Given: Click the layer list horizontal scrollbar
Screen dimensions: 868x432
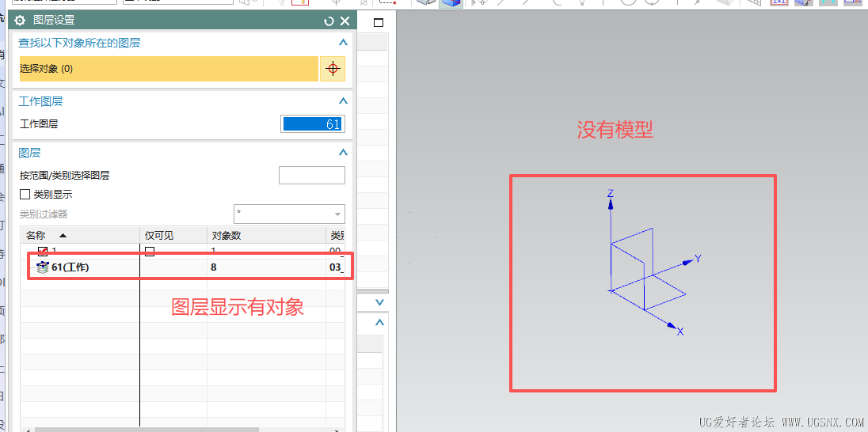Looking at the screenshot, I should [147, 430].
